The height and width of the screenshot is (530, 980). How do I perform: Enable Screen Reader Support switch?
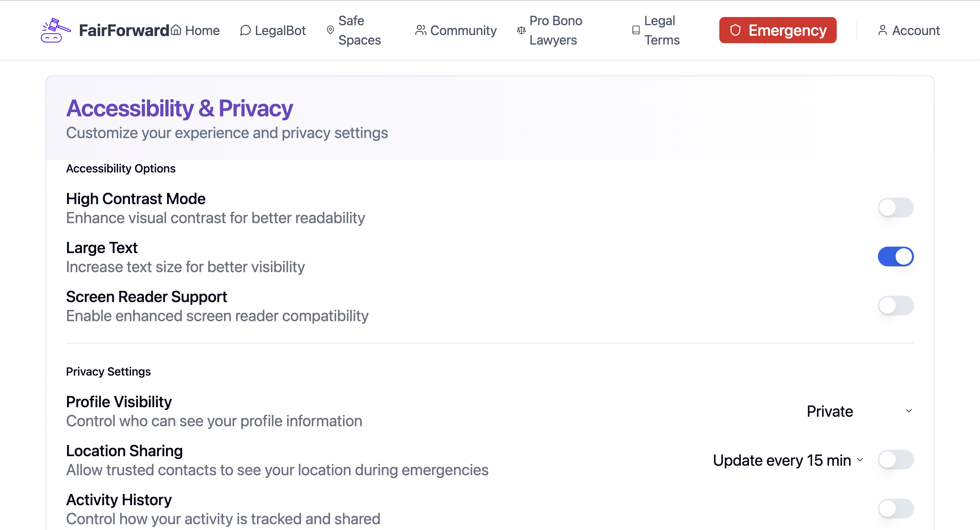click(895, 306)
